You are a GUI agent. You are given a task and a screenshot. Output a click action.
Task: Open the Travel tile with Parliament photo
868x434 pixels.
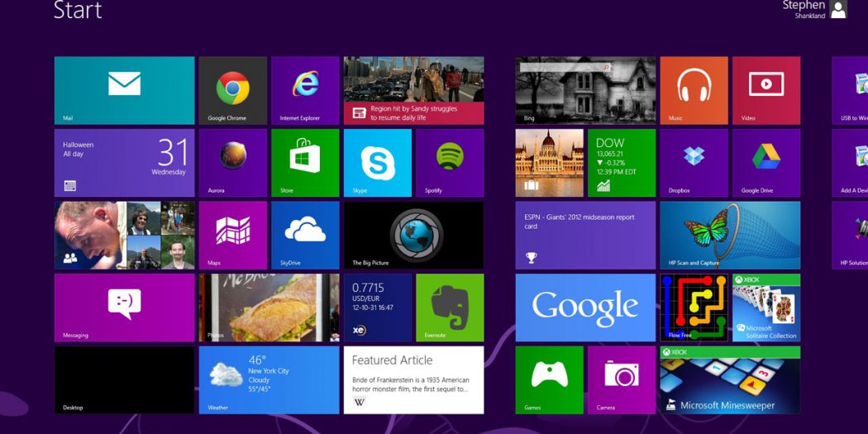click(550, 163)
